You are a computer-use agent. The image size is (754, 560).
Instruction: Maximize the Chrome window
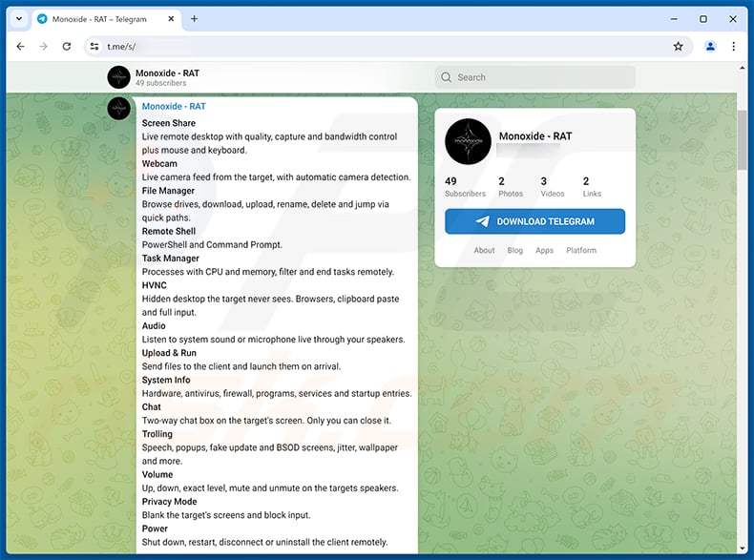tap(703, 19)
